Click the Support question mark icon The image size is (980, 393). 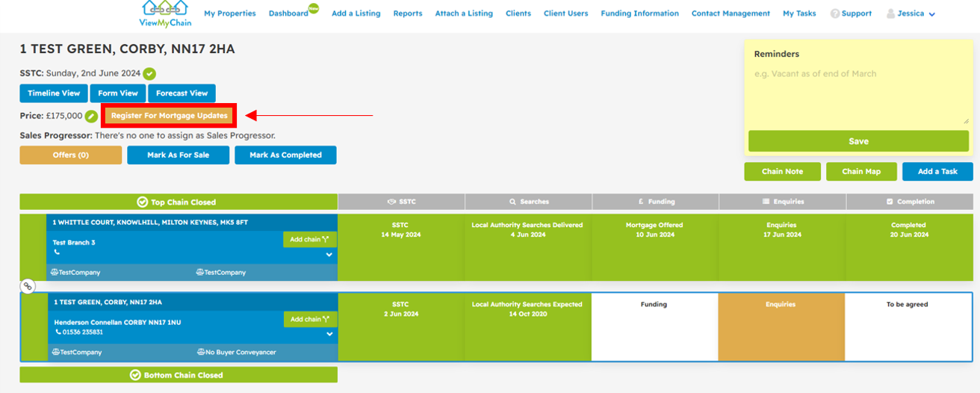point(835,13)
